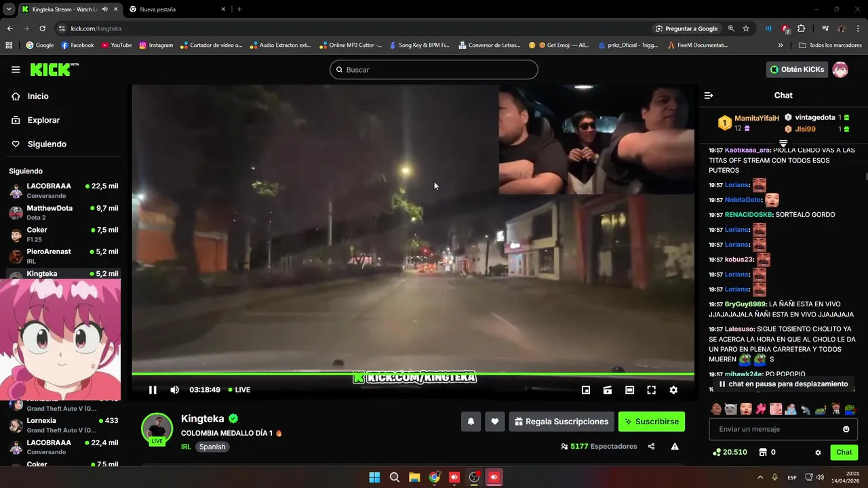
Task: Click Regala Suscripciones button
Action: [x=561, y=422]
